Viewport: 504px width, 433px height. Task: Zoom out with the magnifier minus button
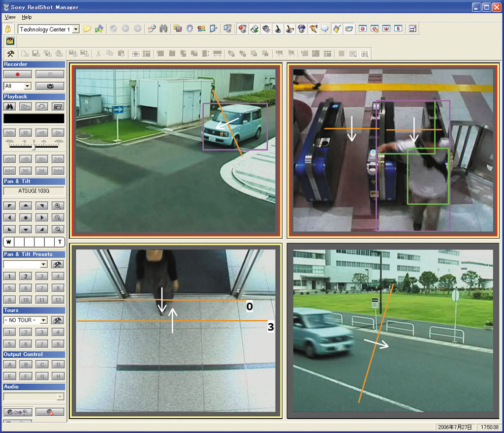(x=58, y=218)
